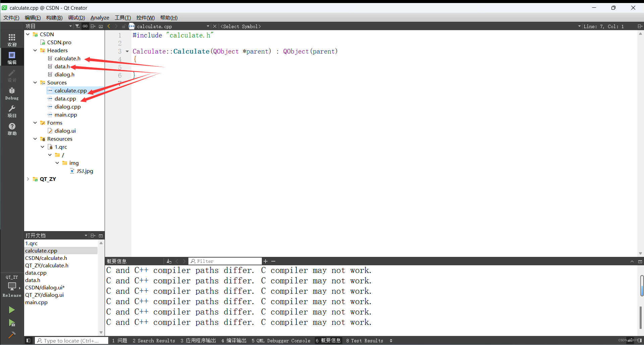Toggle the right sidebar visibility
644x345 pixels.
pos(640,341)
